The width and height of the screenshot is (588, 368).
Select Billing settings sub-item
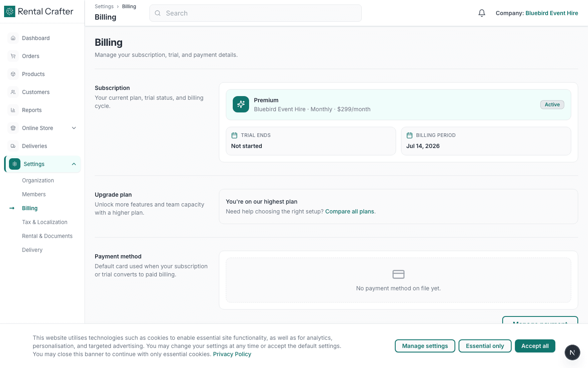pos(30,208)
